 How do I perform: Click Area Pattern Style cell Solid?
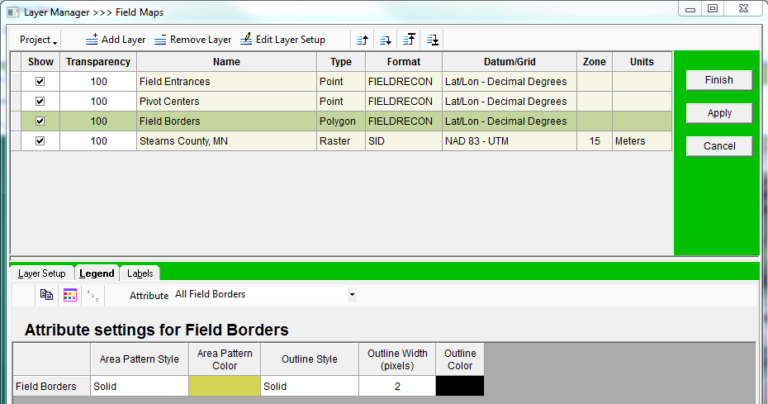tap(140, 386)
